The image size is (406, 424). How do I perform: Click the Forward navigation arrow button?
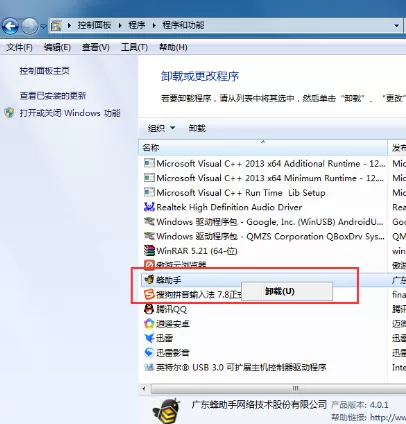(x=29, y=26)
